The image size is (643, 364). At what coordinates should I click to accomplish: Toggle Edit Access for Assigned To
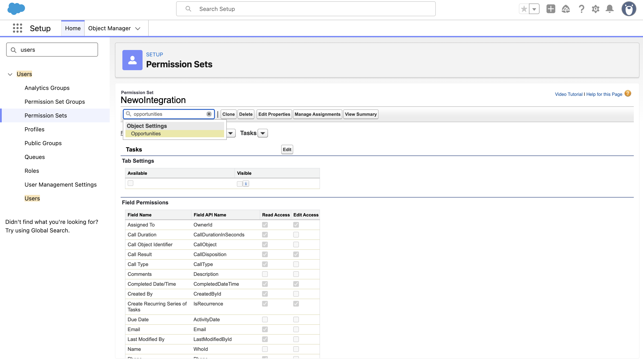pyautogui.click(x=296, y=225)
